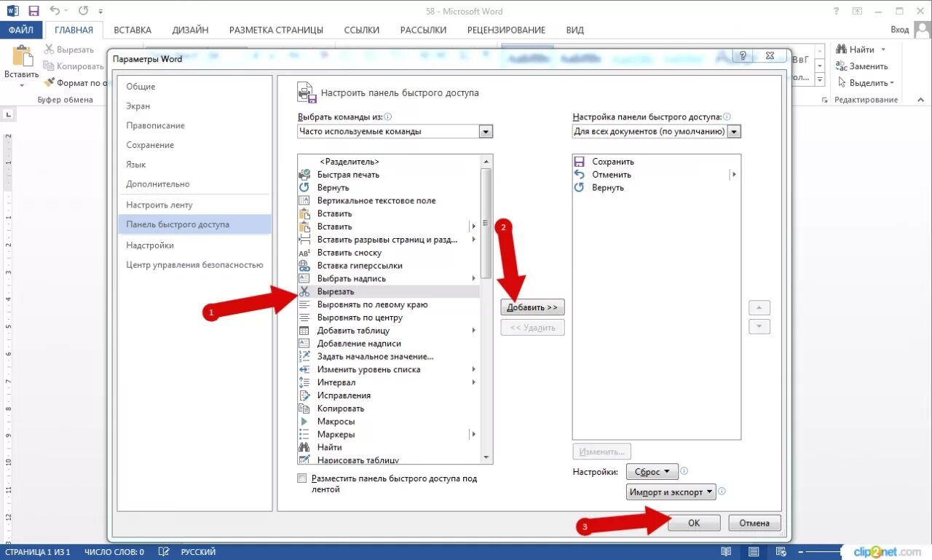Switch to the 'РЕЦЕНЗИРОВАНИЕ' ribbon tab
Screen dimensions: 932x560
coord(506,30)
